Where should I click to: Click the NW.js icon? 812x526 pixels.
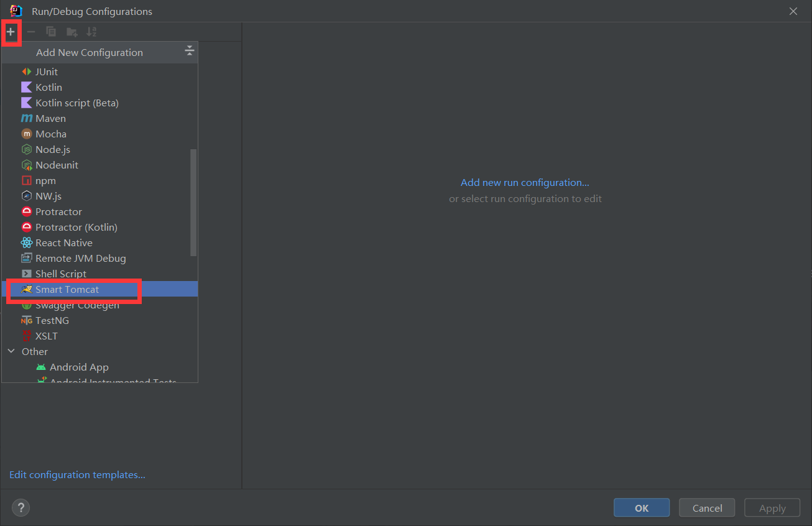pos(26,196)
